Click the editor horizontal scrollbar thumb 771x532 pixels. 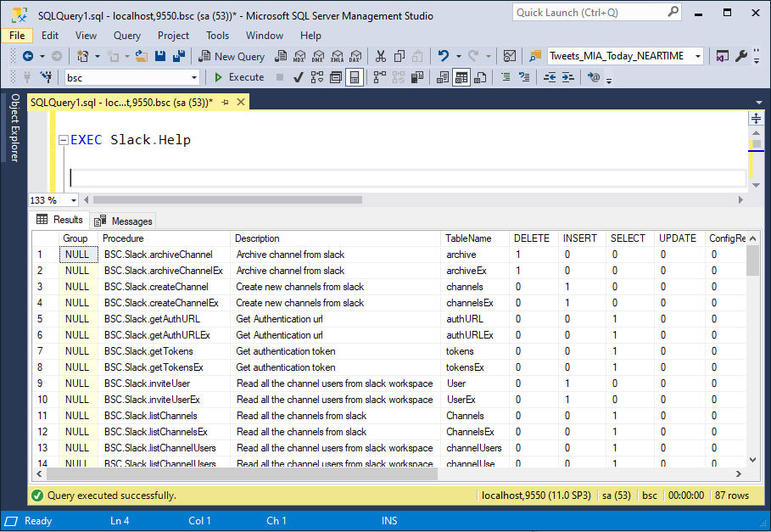(227, 200)
